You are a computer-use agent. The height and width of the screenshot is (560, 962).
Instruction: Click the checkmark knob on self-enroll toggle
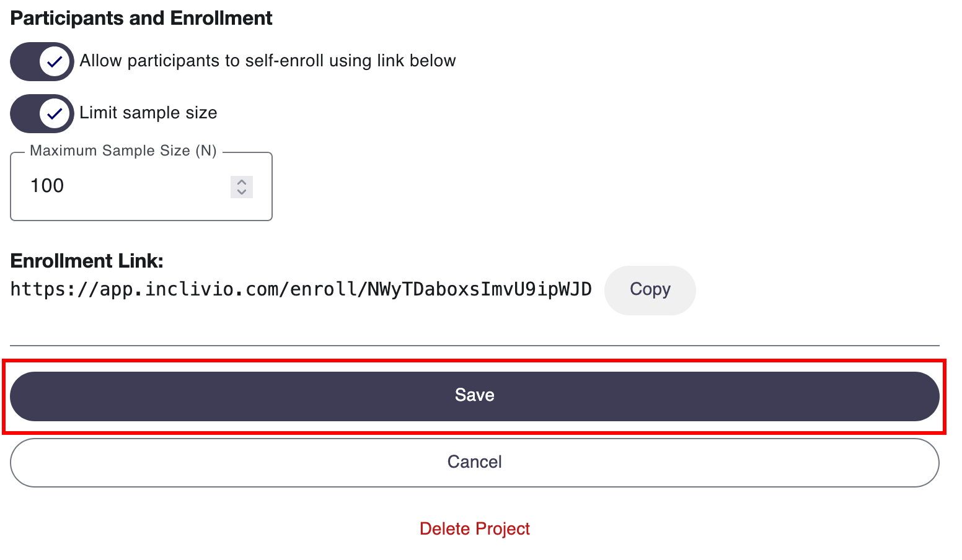(55, 61)
